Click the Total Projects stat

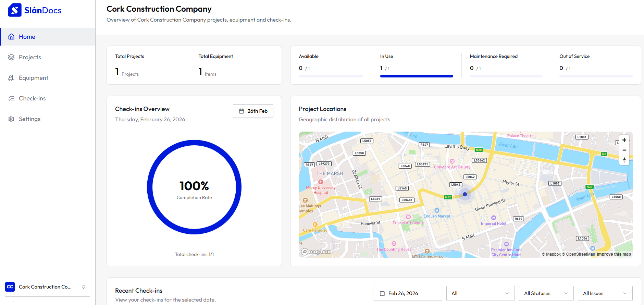(x=148, y=65)
